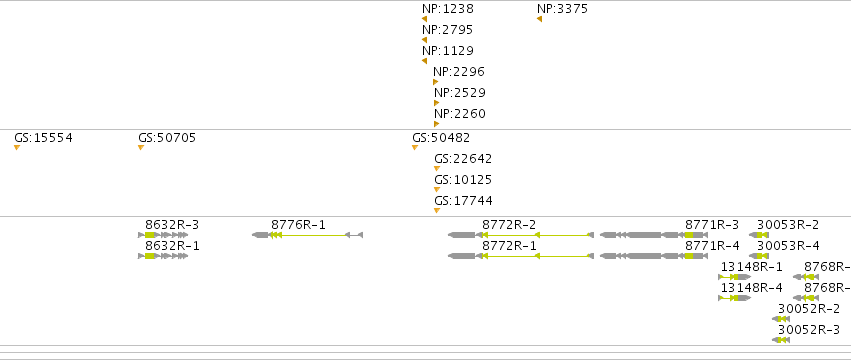The width and height of the screenshot is (851, 360).
Task: Click the GS:22642 label
Action: point(463,159)
